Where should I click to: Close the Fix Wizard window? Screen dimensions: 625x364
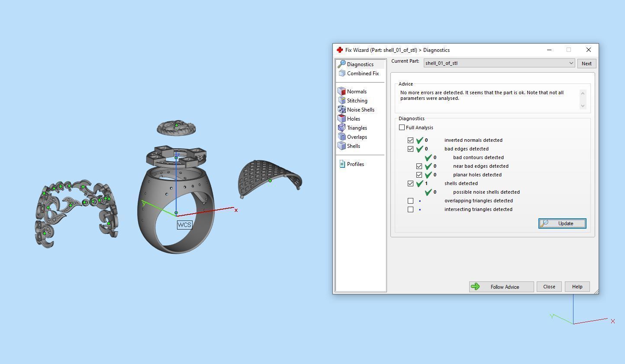point(588,50)
